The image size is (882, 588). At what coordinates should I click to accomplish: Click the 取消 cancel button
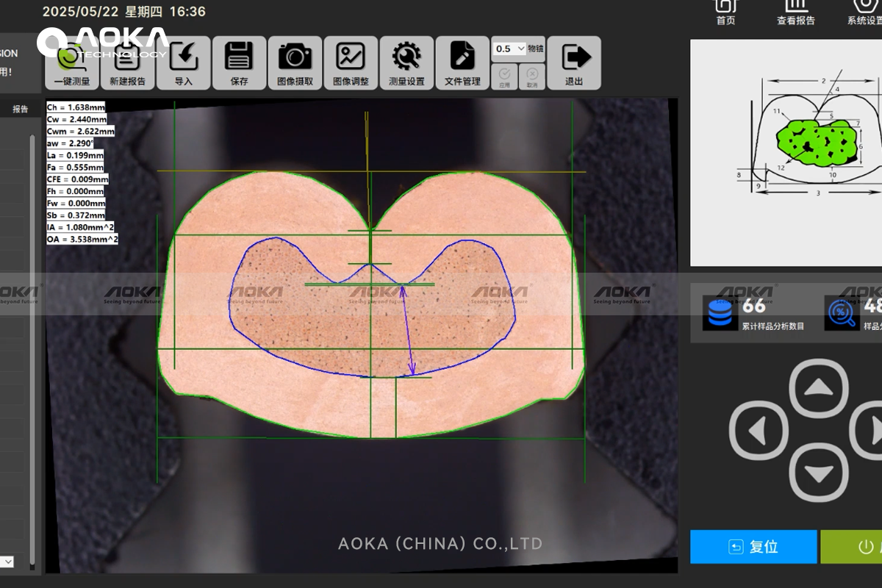pos(532,76)
